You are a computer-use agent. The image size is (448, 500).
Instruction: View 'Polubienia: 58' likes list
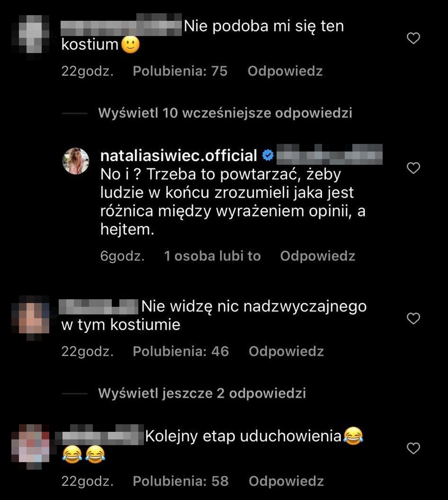pyautogui.click(x=181, y=481)
